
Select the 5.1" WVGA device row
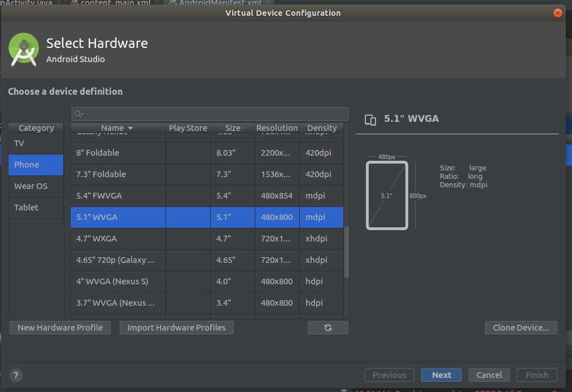coord(207,218)
